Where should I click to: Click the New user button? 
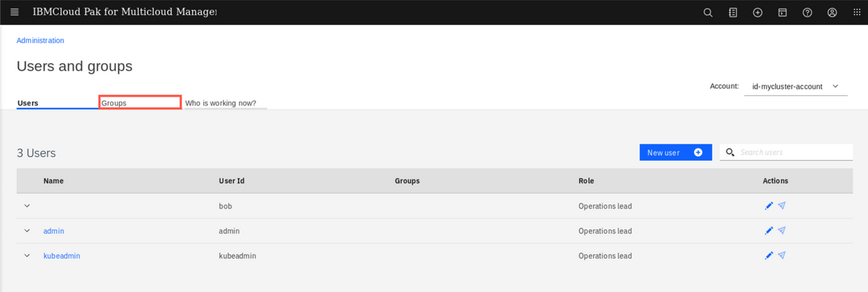(x=675, y=152)
